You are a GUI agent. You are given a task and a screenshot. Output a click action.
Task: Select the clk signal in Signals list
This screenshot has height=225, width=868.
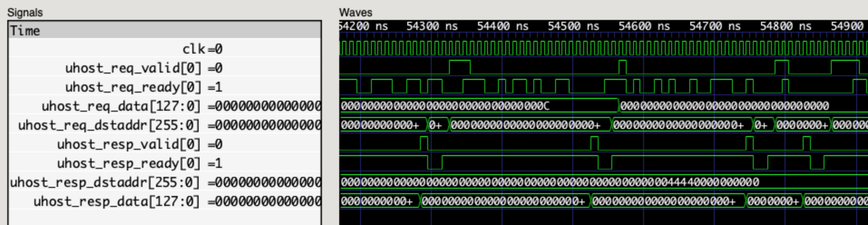click(x=194, y=49)
